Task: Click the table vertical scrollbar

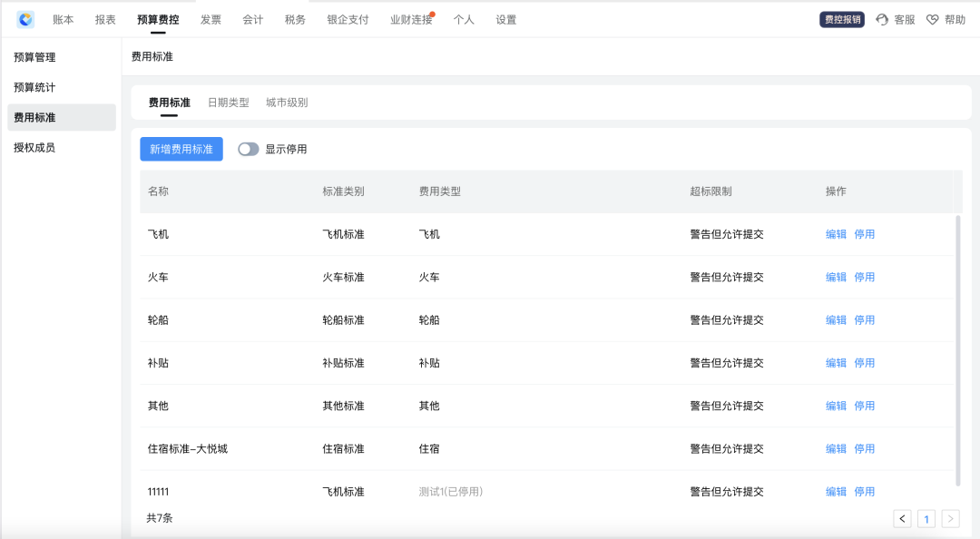Action: (x=958, y=349)
